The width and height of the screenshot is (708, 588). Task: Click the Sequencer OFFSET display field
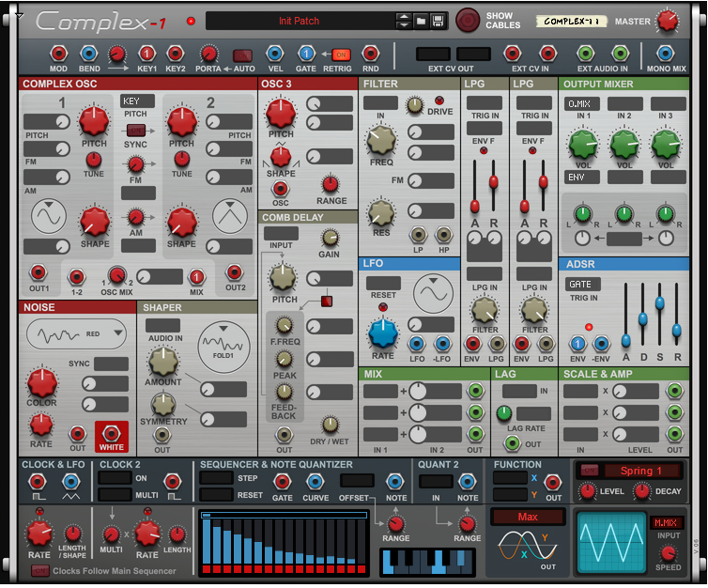click(x=357, y=481)
